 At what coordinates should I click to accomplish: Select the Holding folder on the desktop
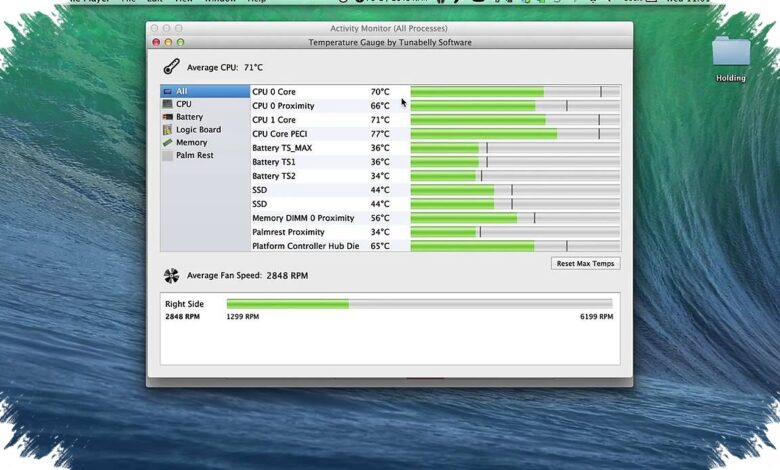pyautogui.click(x=731, y=59)
